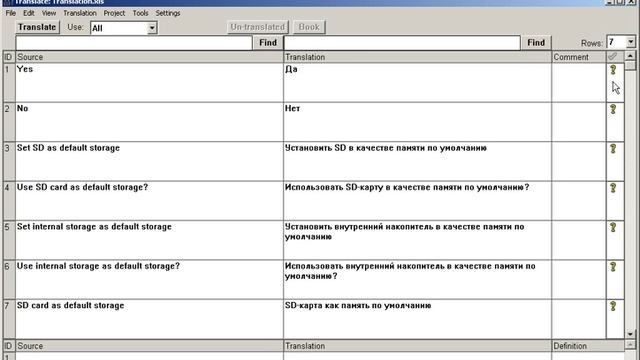Select source 'SD card as default storage'
Viewport: 640px width, 360px height.
pyautogui.click(x=149, y=319)
